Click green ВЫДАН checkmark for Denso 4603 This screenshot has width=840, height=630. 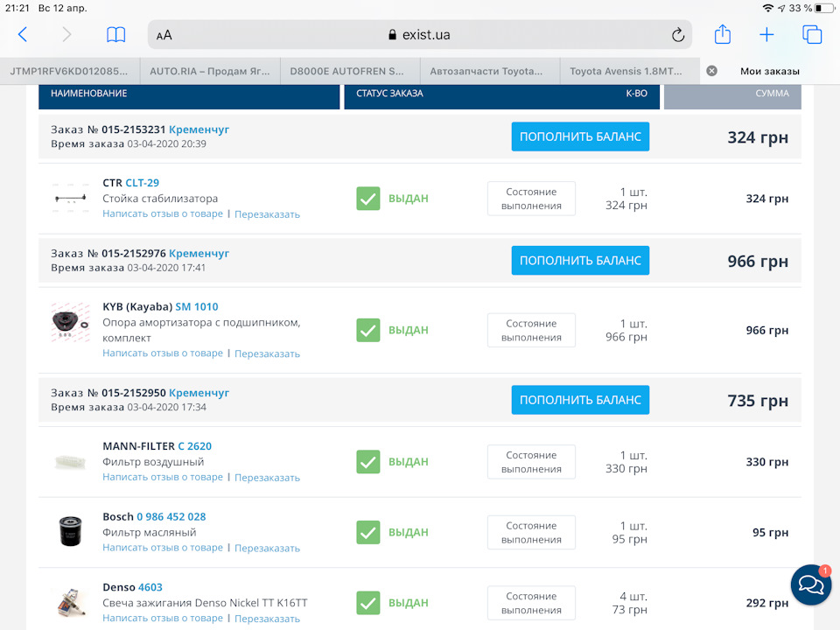click(368, 603)
